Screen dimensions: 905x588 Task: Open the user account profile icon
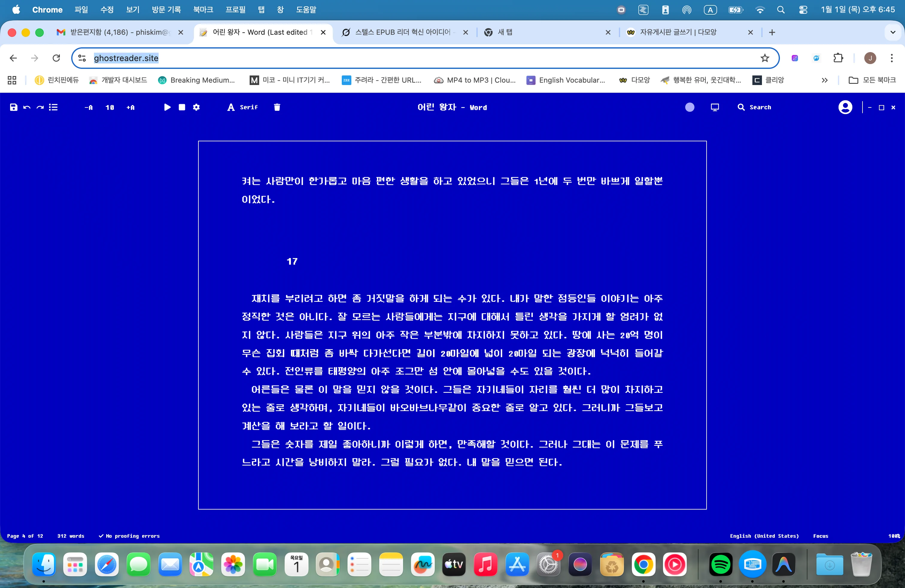tap(845, 107)
